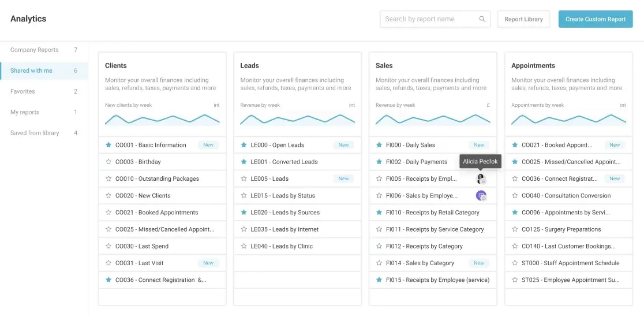The image size is (644, 316).
Task: Click star icon next to LE020 - Leads by Sources
Action: (244, 213)
